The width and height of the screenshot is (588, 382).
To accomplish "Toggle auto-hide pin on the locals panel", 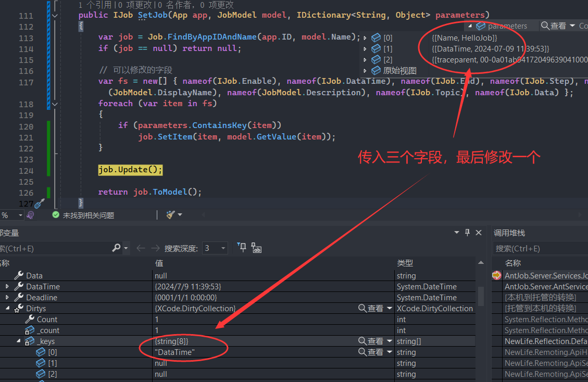I will click(467, 233).
